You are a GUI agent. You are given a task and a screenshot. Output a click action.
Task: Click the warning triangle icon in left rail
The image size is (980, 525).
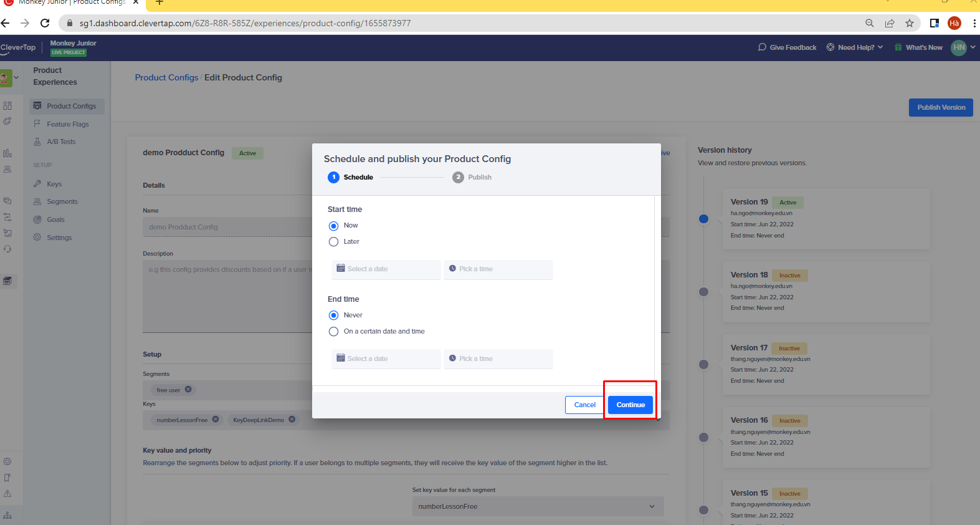point(7,494)
